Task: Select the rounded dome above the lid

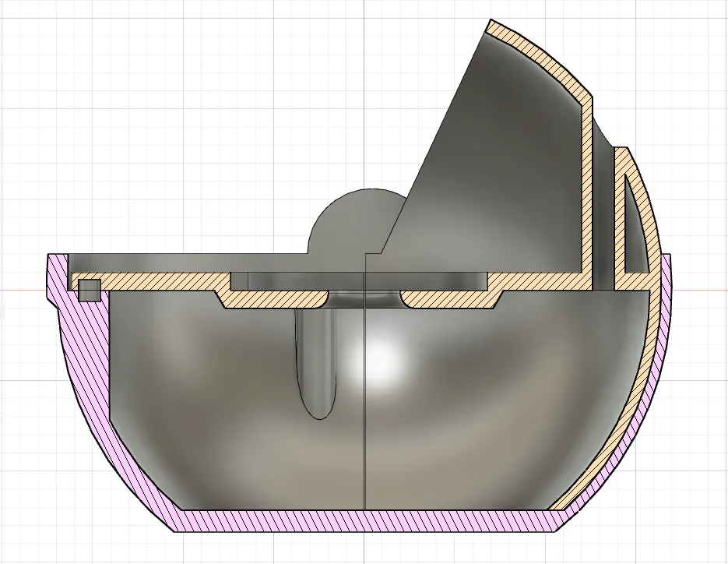Action: tap(357, 220)
